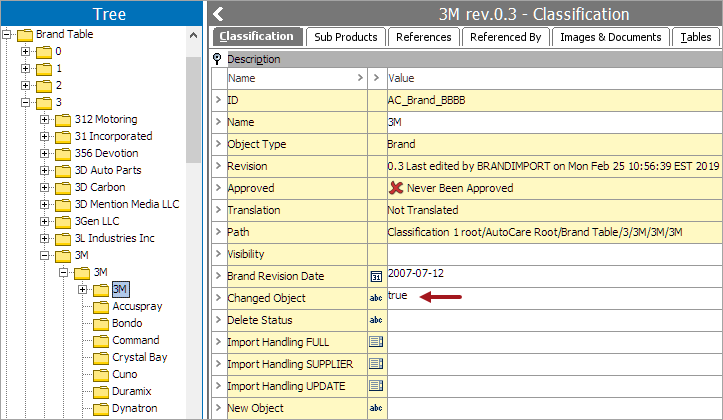Collapse the Brand Table tree node
This screenshot has width=723, height=420.
click(x=6, y=34)
